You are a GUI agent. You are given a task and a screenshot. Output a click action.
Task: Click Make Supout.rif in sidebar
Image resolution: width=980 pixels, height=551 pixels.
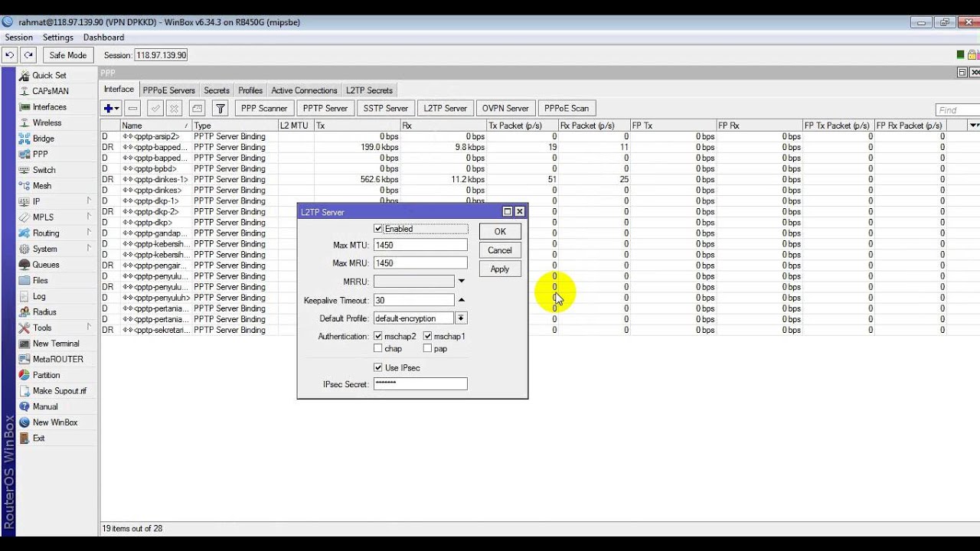coord(60,391)
